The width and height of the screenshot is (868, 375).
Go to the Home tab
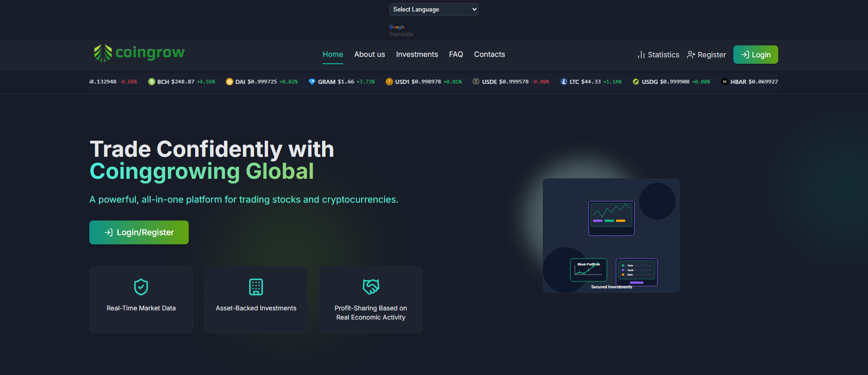coord(333,54)
